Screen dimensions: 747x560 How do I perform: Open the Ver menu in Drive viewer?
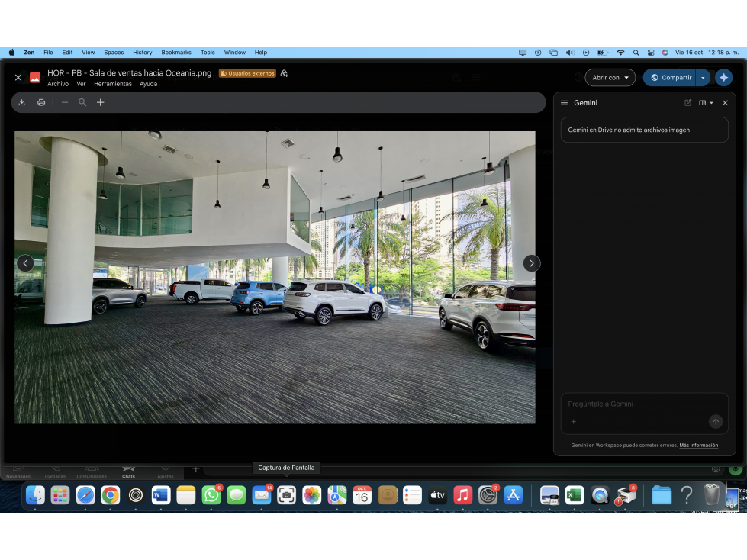[82, 84]
